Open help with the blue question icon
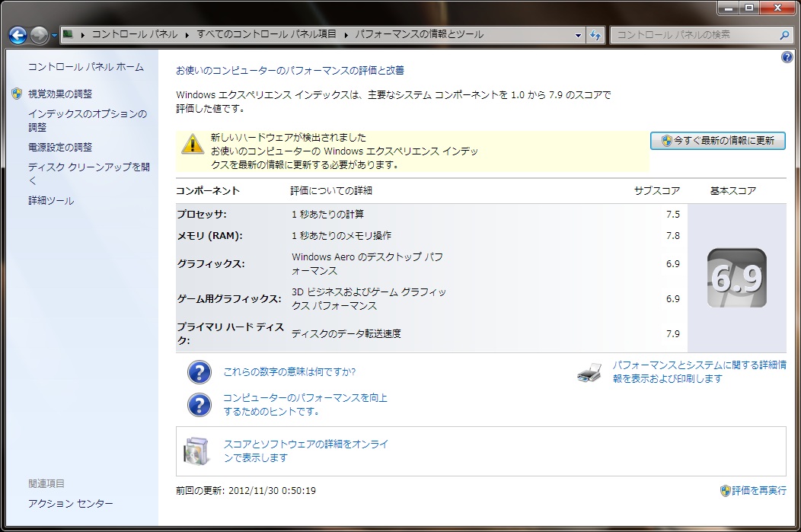Screen dimensions: 801x532 [787, 57]
